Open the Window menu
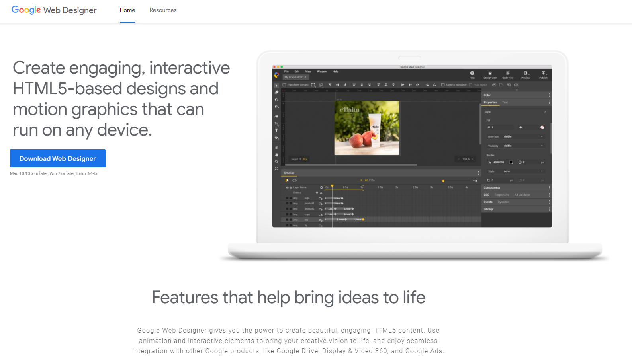Viewport: 632px width, 364px height. click(322, 72)
